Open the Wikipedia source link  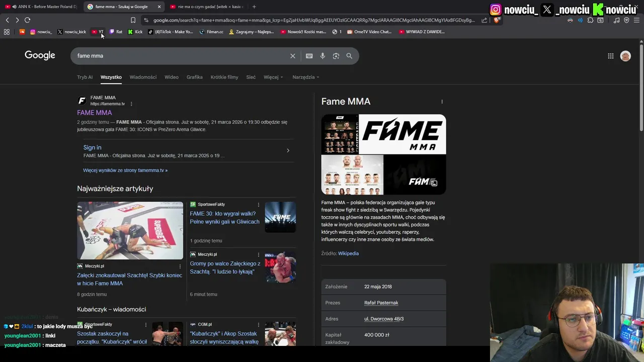[x=348, y=253]
